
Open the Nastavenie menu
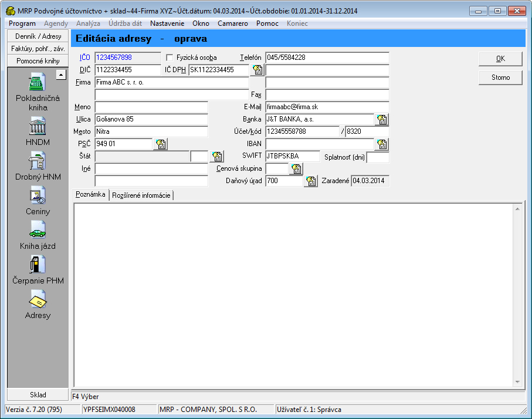167,23
